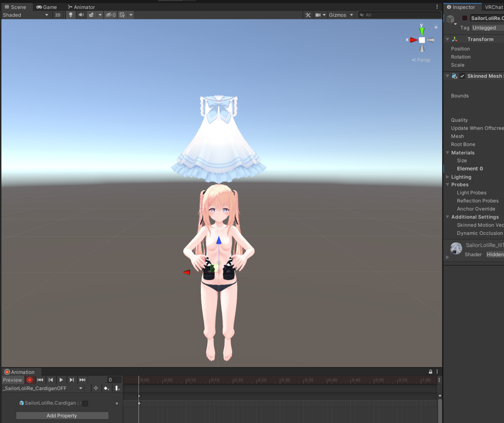Toggle the GameObject active checkbox in Inspector
This screenshot has height=423, width=504.
pyautogui.click(x=465, y=18)
